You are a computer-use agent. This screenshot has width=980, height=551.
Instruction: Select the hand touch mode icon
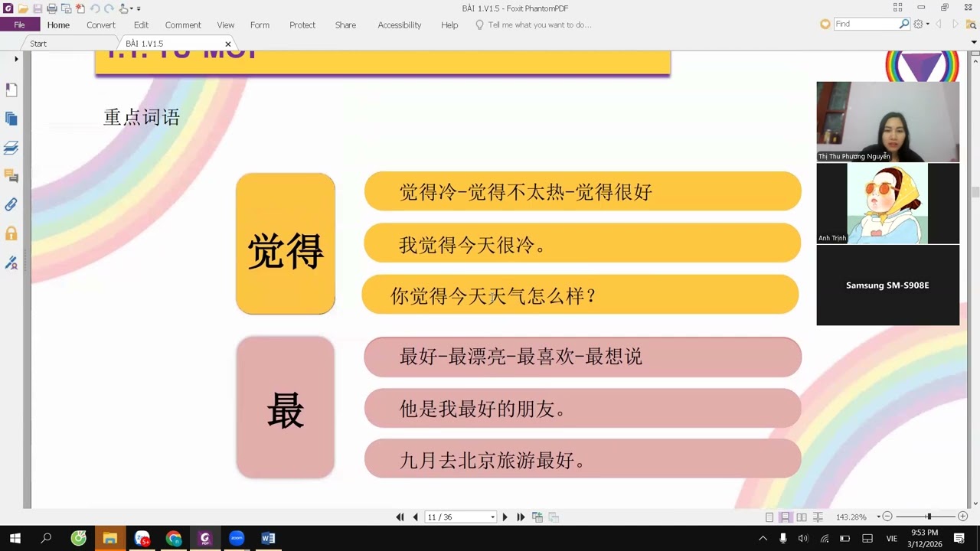point(123,8)
